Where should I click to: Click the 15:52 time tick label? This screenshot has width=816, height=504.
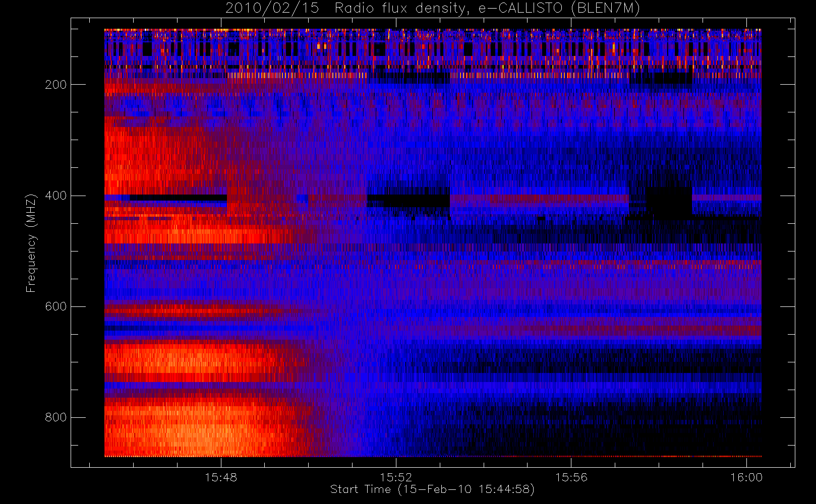[x=396, y=477]
